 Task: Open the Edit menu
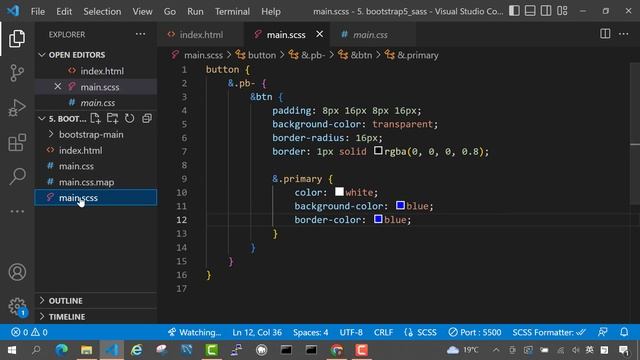click(x=64, y=11)
